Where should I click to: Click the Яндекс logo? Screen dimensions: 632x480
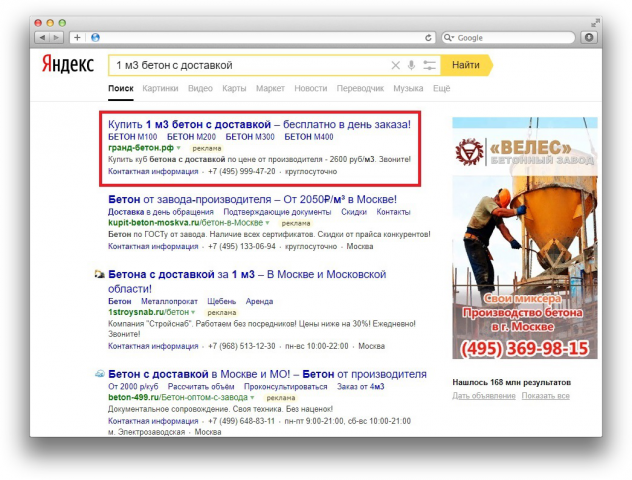click(x=68, y=64)
